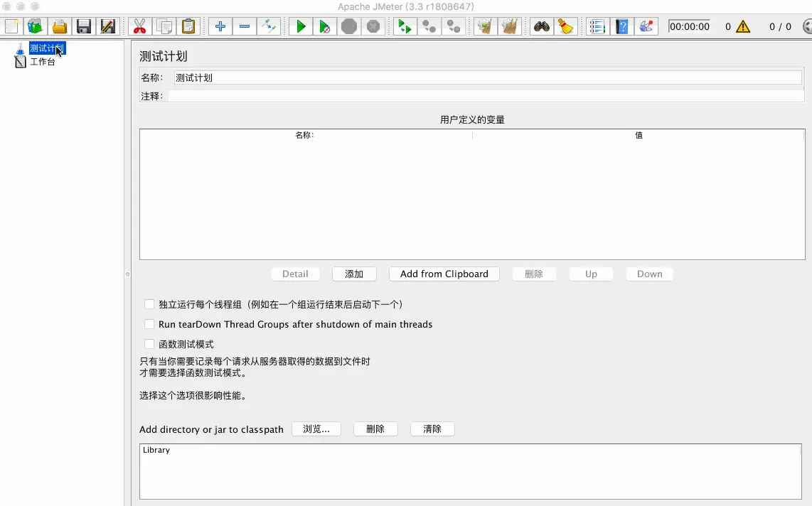Click the Library list header
This screenshot has height=506, width=812.
click(470, 450)
